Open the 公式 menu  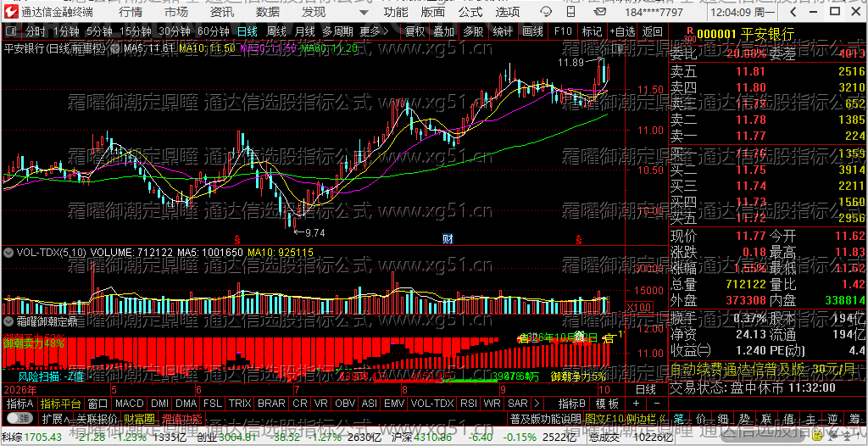coord(470,12)
